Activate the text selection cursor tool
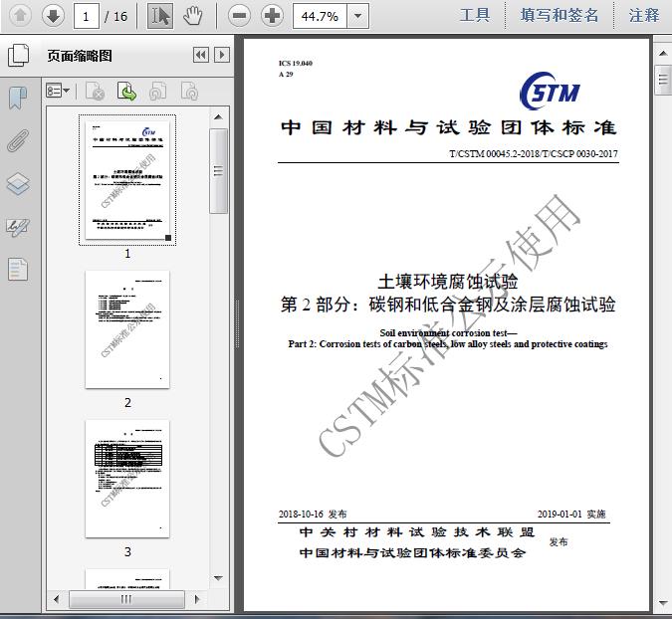Image resolution: width=672 pixels, height=619 pixels. coord(159,15)
